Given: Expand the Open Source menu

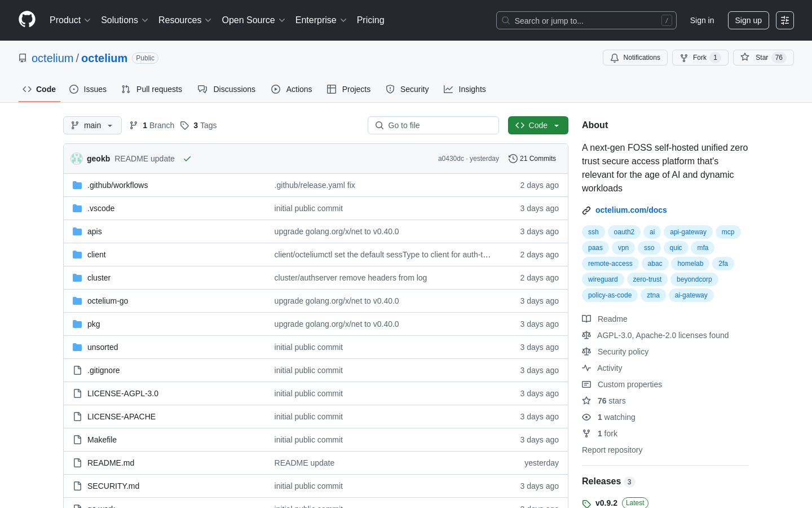Looking at the screenshot, I should (254, 20).
